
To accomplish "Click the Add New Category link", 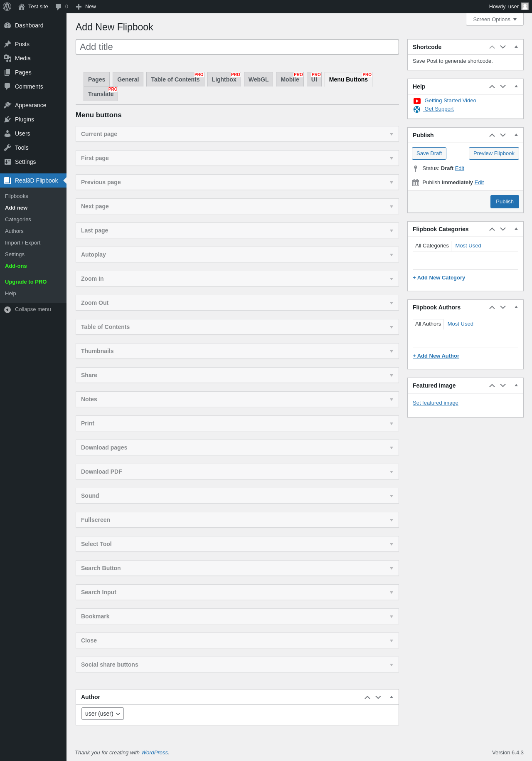I will click(x=439, y=278).
